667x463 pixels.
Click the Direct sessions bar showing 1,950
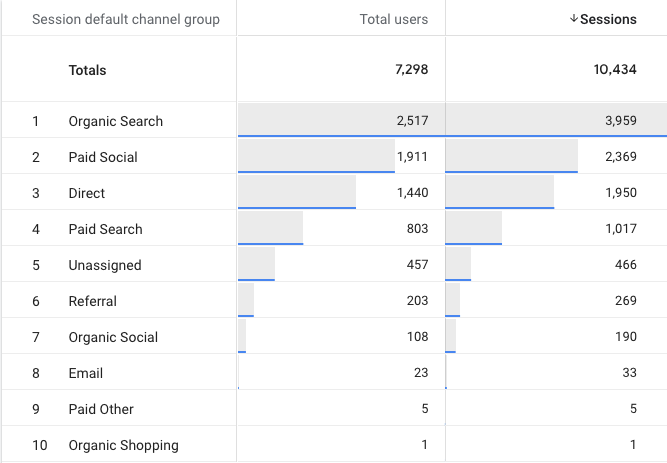pyautogui.click(x=499, y=193)
